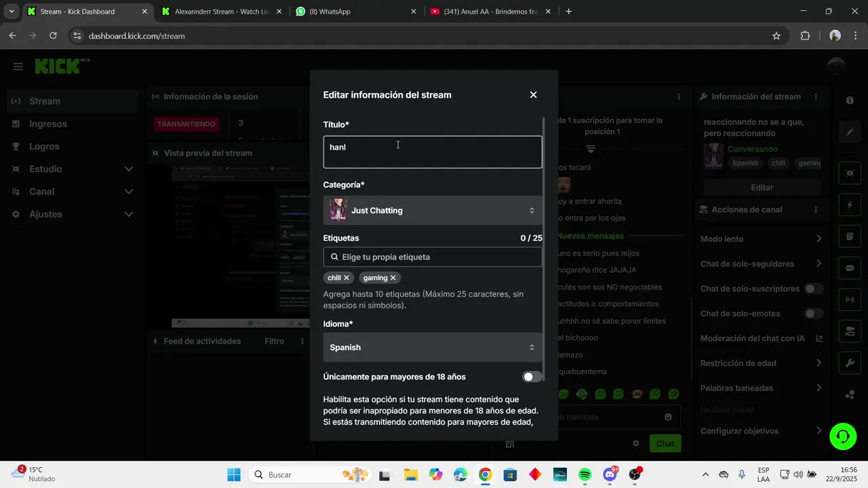Image resolution: width=868 pixels, height=488 pixels.
Task: Toggle Chat de solo-emotes switch
Action: [x=814, y=314]
